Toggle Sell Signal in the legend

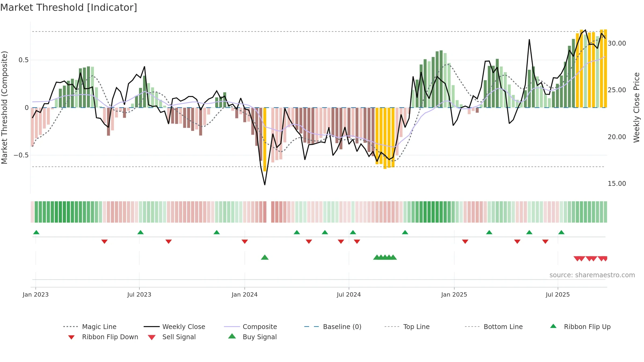tap(172, 337)
